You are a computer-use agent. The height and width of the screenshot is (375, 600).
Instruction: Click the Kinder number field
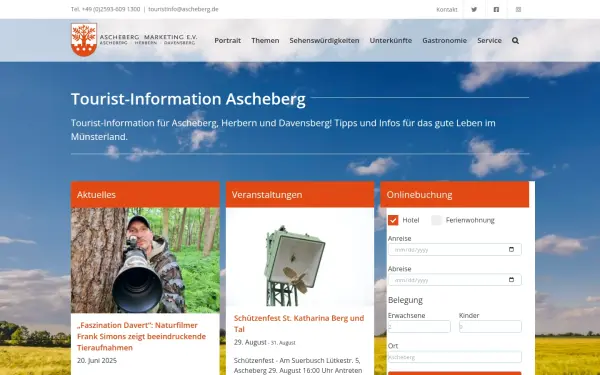(x=490, y=326)
